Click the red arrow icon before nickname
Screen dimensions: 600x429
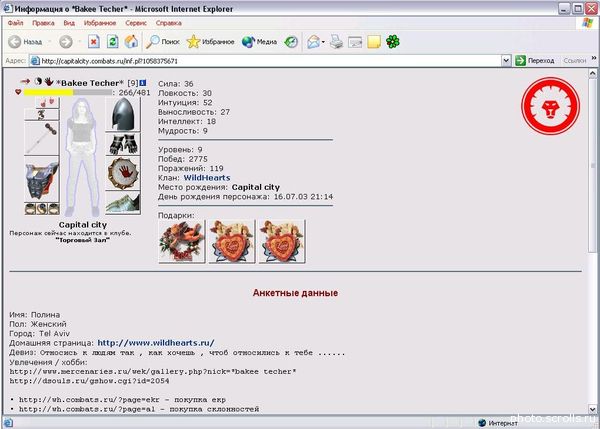click(x=25, y=81)
